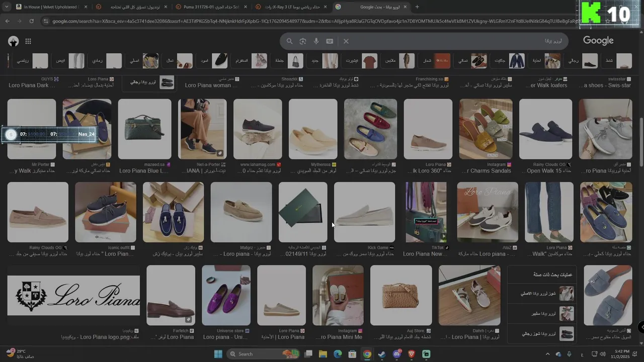
Task: Open a new browser tab with the plus button
Action: pos(417,7)
